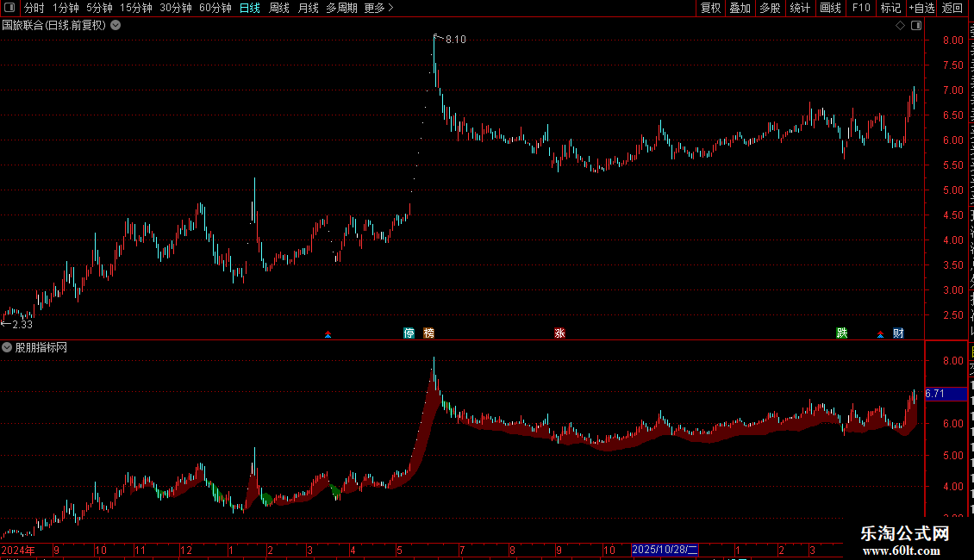
Task: Click the red arrow marker beside 财
Action: 880,334
